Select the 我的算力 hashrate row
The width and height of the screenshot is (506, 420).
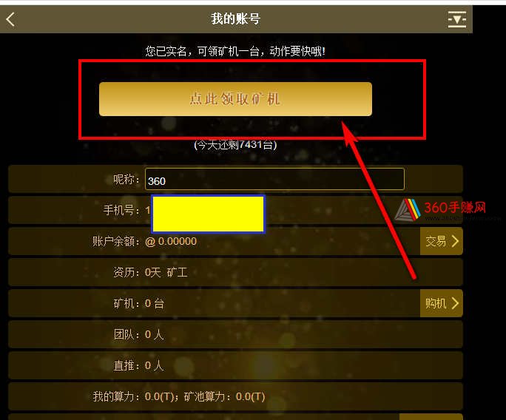coord(235,396)
